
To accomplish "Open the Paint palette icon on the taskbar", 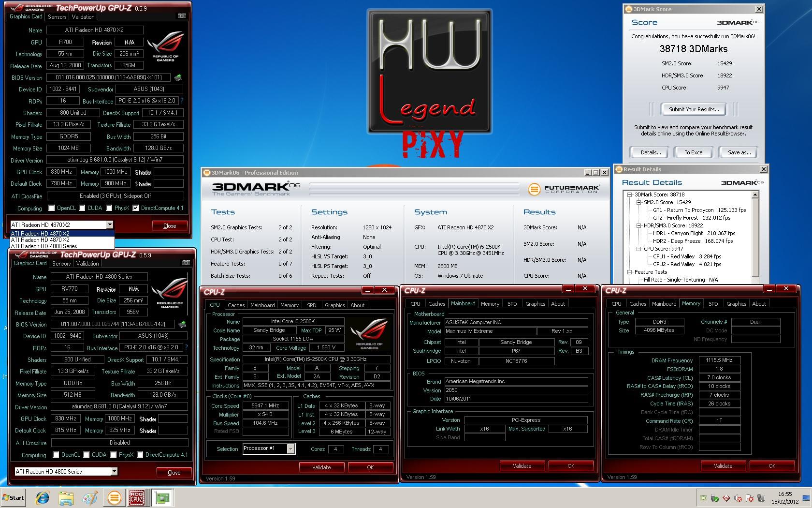I will tap(90, 497).
